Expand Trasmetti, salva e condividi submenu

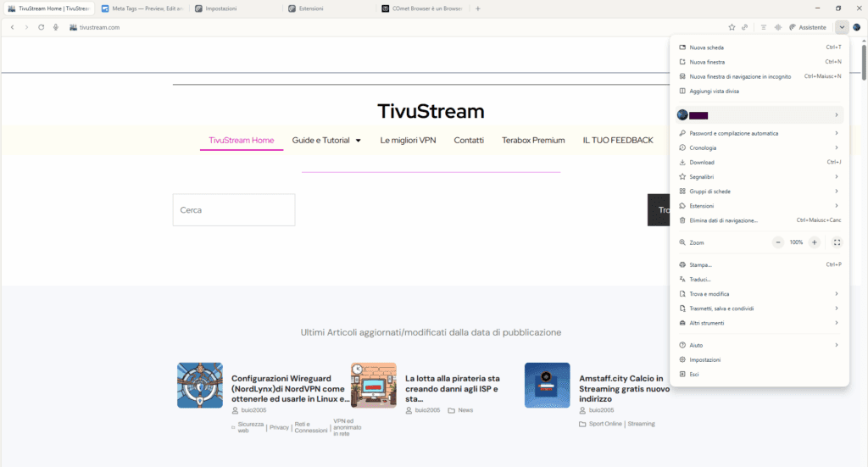(x=759, y=309)
